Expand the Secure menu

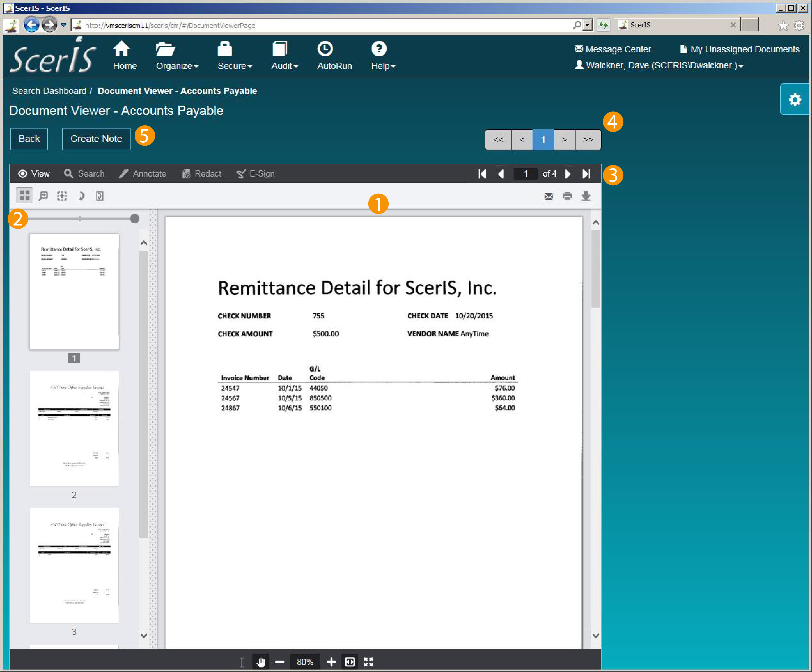[234, 56]
